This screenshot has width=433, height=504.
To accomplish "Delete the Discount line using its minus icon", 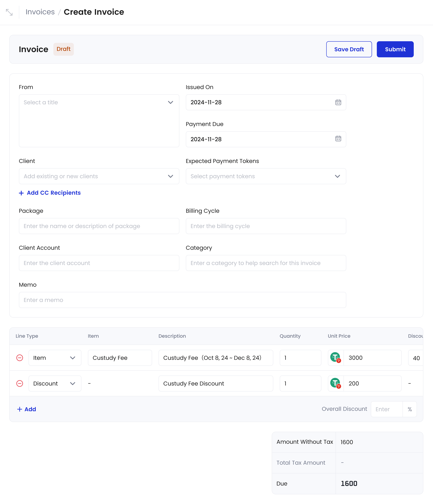I will pos(20,383).
